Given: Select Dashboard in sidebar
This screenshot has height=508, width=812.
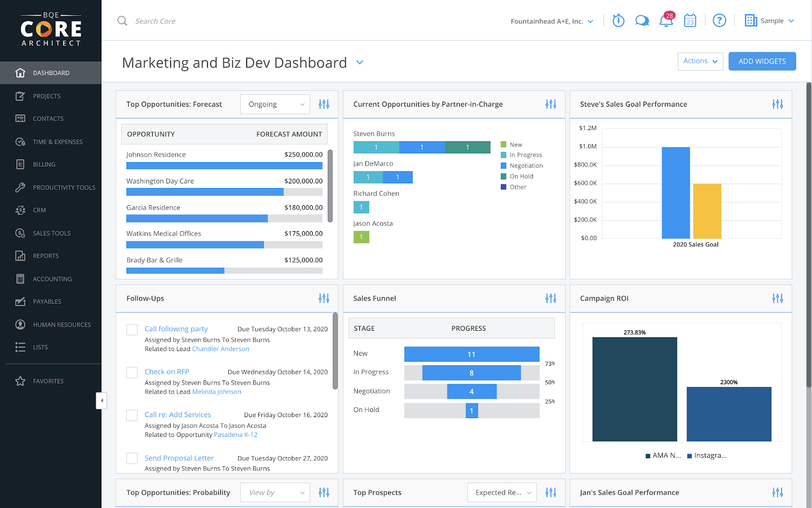Looking at the screenshot, I should coord(51,73).
